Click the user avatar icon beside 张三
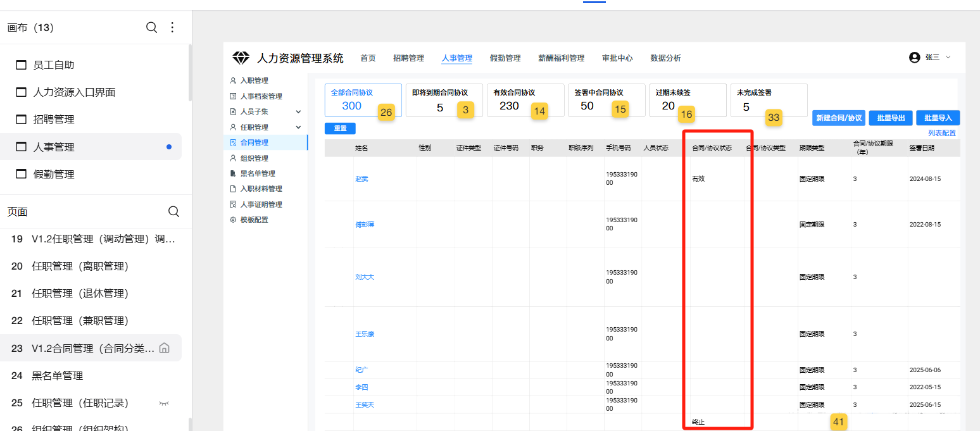The height and width of the screenshot is (431, 980). point(914,58)
